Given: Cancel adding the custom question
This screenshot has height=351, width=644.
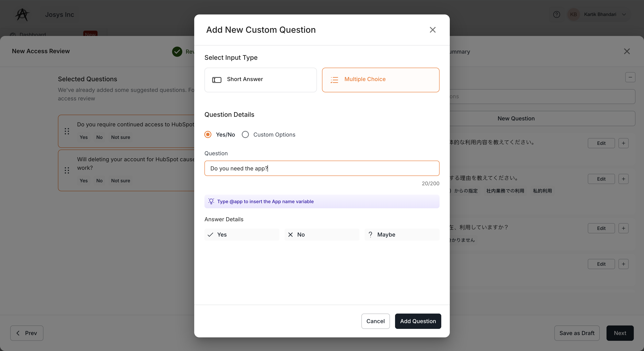Looking at the screenshot, I should tap(375, 321).
